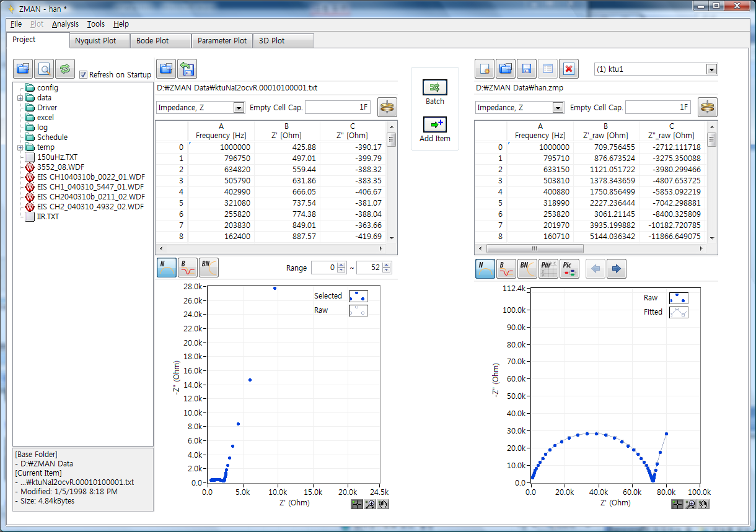
Task: Open the (1) ktu1 item dropdown
Action: 711,69
